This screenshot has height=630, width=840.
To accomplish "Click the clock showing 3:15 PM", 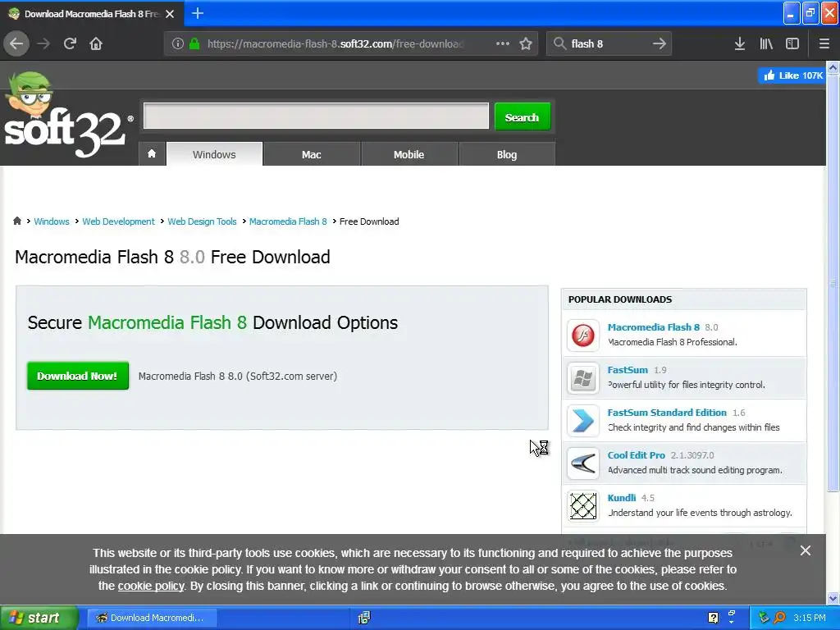I will point(810,618).
